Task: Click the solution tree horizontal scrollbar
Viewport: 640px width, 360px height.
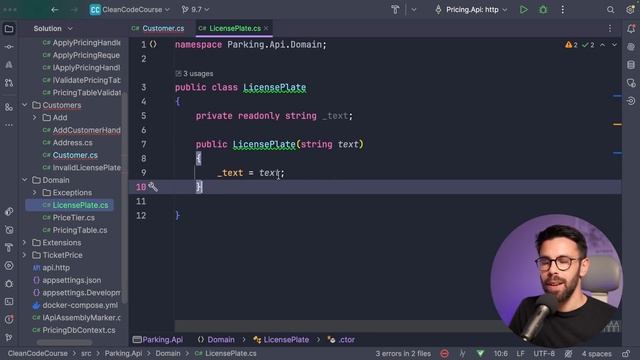Action: (64, 342)
